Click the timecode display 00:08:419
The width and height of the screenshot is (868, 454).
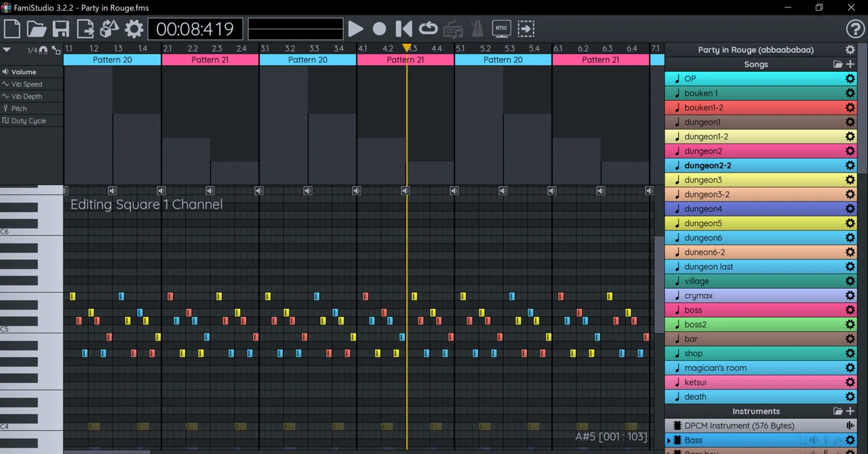click(x=195, y=29)
